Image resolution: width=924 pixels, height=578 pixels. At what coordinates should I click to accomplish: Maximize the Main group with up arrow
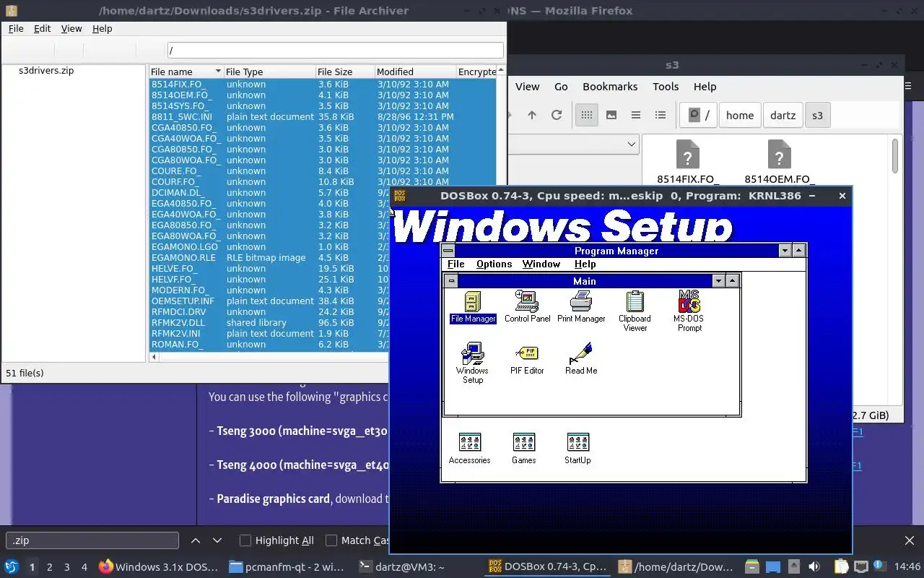click(x=732, y=281)
